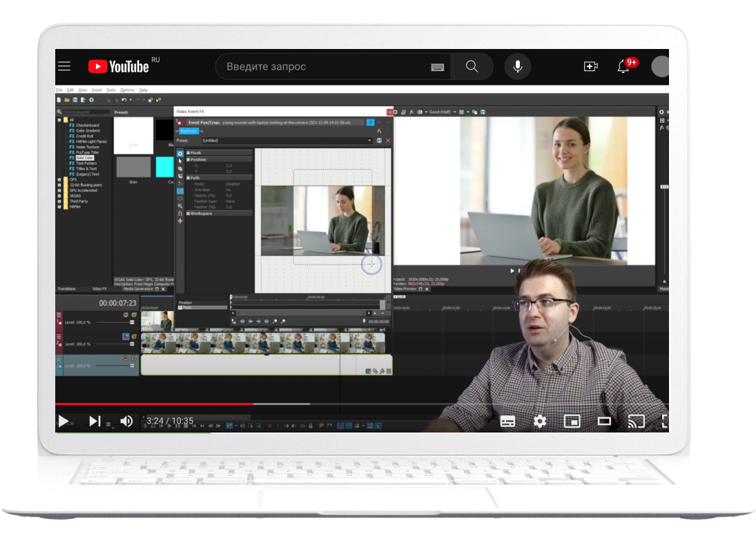This screenshot has height=536, width=756.
Task: Choose the Gray preset swatch
Action: 133,167
